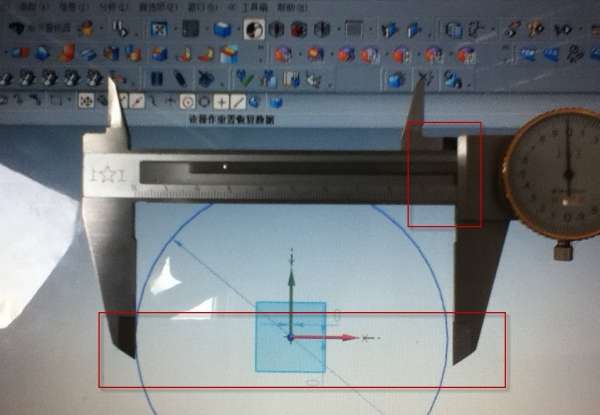
Task: Click the small blue cube icon ending the snap bar
Action: pyautogui.click(x=276, y=102)
